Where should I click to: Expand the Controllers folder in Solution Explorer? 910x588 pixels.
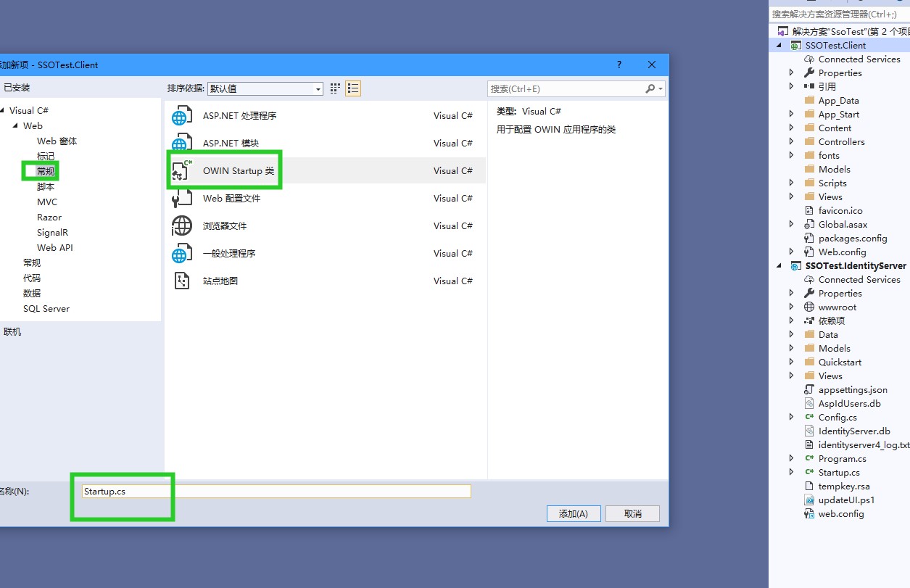[791, 142]
